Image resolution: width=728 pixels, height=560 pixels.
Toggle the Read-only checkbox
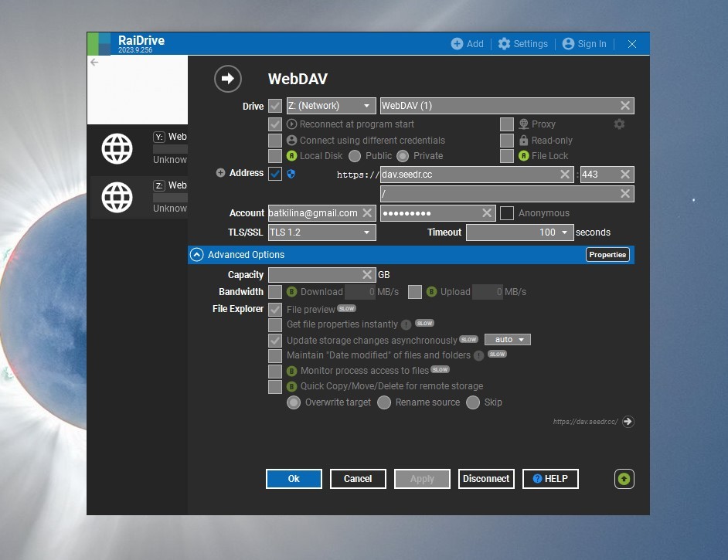[x=507, y=141]
